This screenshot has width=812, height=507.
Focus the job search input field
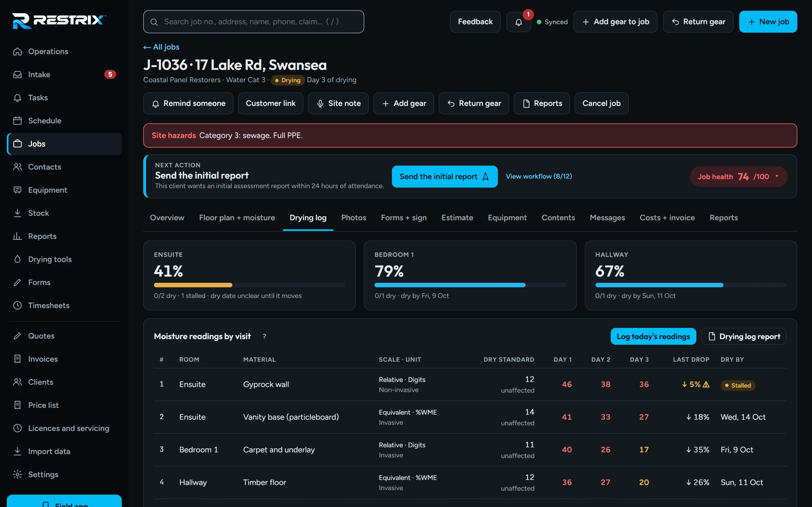coord(254,22)
